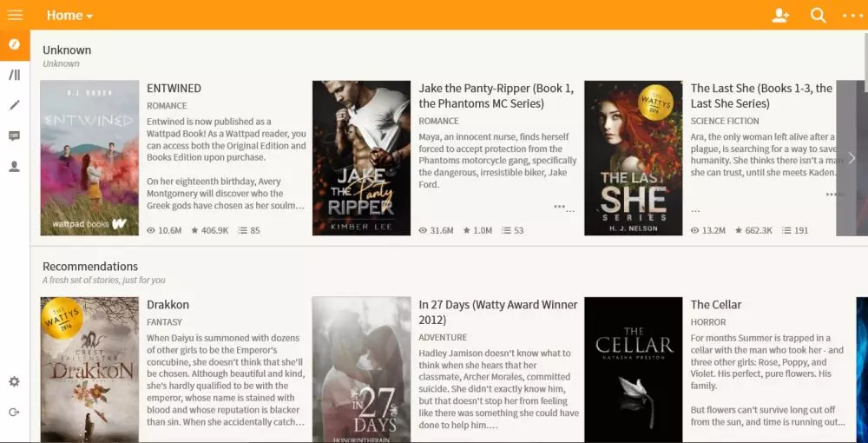
Task: Click The Last She title
Action: (x=761, y=96)
